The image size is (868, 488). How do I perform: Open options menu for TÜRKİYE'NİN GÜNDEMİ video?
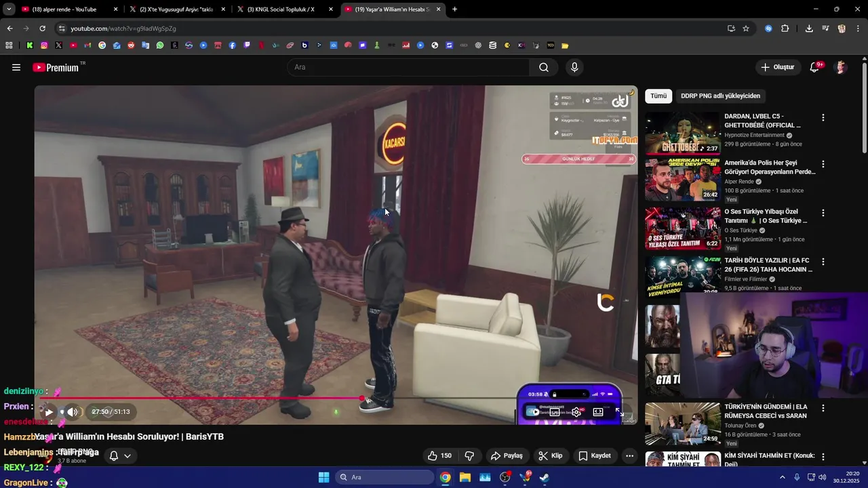(x=823, y=408)
